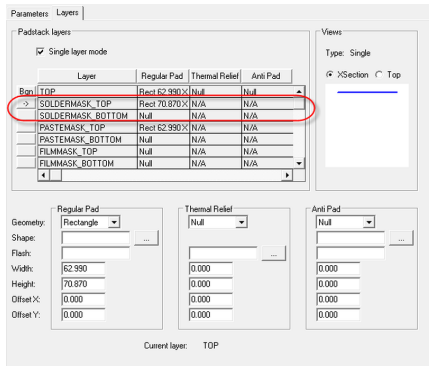This screenshot has width=430, height=371.
Task: Click the Thermal Relief Offset X field
Action: tap(211, 299)
